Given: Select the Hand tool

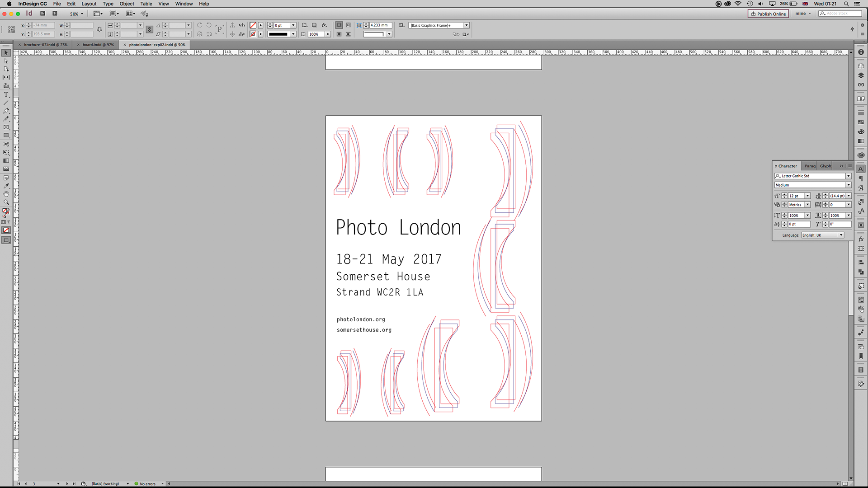Looking at the screenshot, I should (6, 194).
